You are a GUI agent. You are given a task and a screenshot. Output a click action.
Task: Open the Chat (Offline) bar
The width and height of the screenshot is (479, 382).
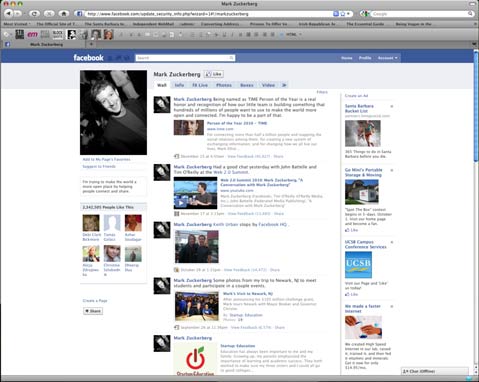coord(435,371)
